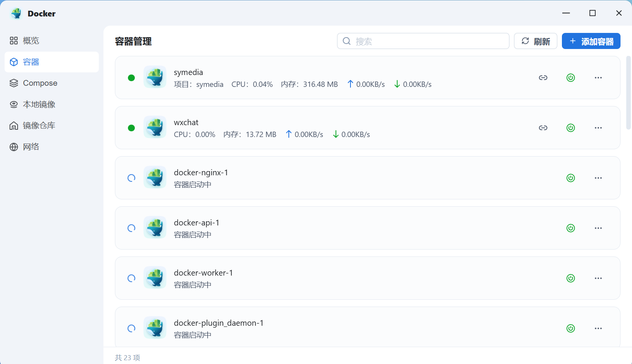Switch to the Compose section
Viewport: 632px width, 364px height.
coord(40,83)
